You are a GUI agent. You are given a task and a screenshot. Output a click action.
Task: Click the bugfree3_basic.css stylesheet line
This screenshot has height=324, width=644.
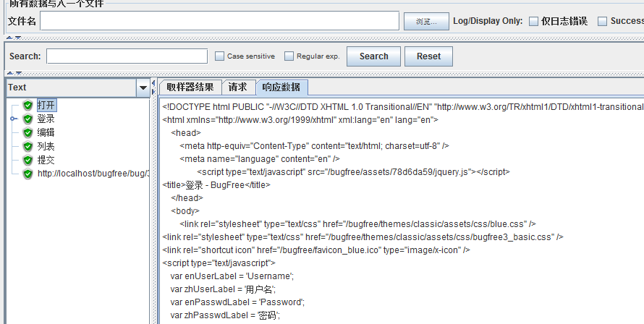coord(363,237)
